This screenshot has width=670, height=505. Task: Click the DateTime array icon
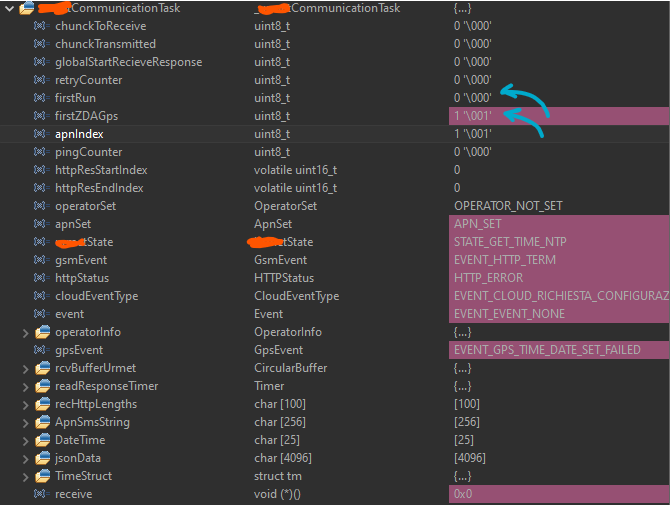(x=43, y=440)
